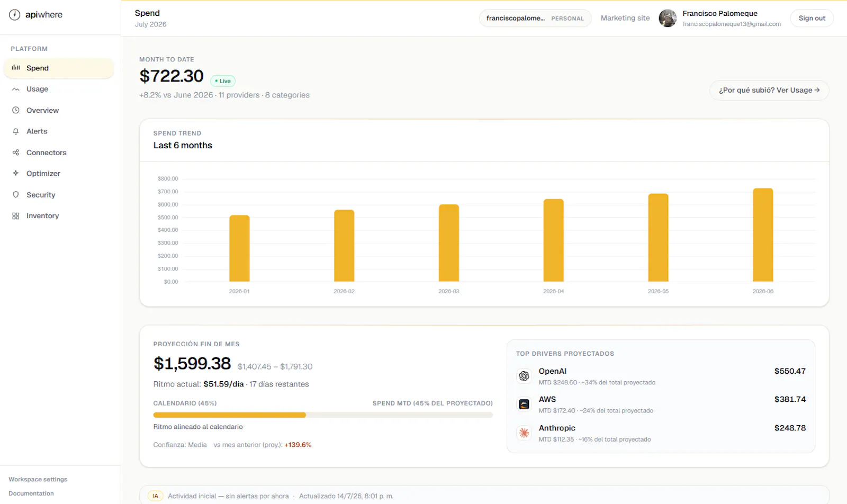Click the Optimizer sparkle icon
This screenshot has height=504, width=847.
pyautogui.click(x=16, y=173)
